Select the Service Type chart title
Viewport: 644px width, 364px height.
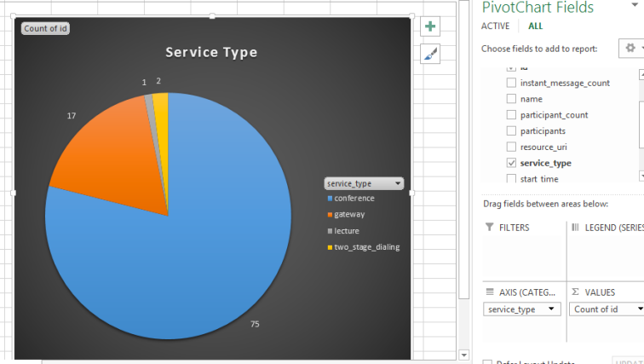[x=211, y=53]
